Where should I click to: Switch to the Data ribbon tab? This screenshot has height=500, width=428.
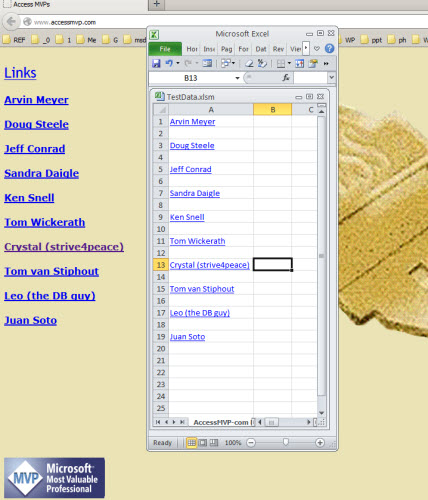click(x=261, y=49)
